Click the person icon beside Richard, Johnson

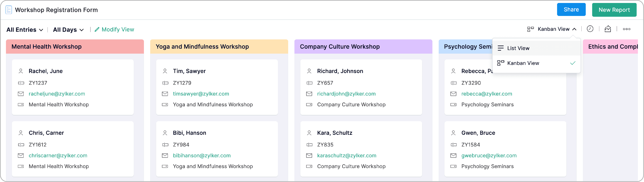pyautogui.click(x=309, y=71)
